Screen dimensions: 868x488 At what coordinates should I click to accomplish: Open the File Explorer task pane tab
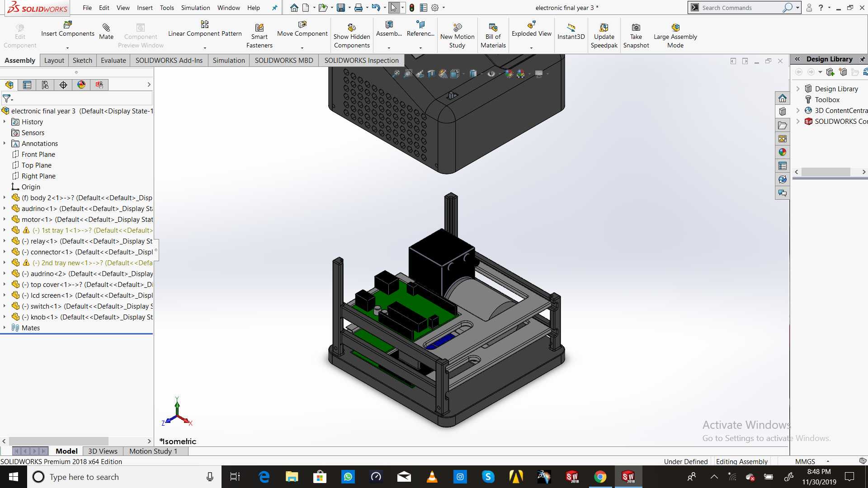point(783,125)
